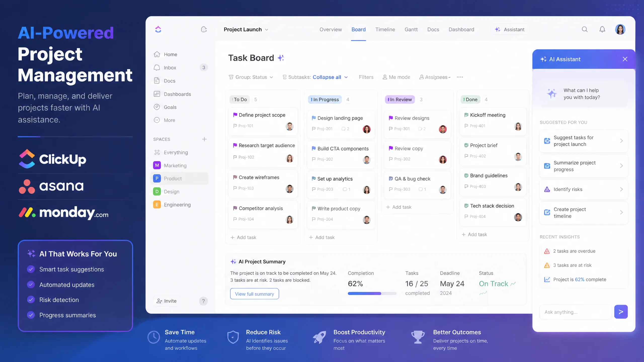Open Filters on the task board
Screen dimensions: 644x362
(x=366, y=77)
